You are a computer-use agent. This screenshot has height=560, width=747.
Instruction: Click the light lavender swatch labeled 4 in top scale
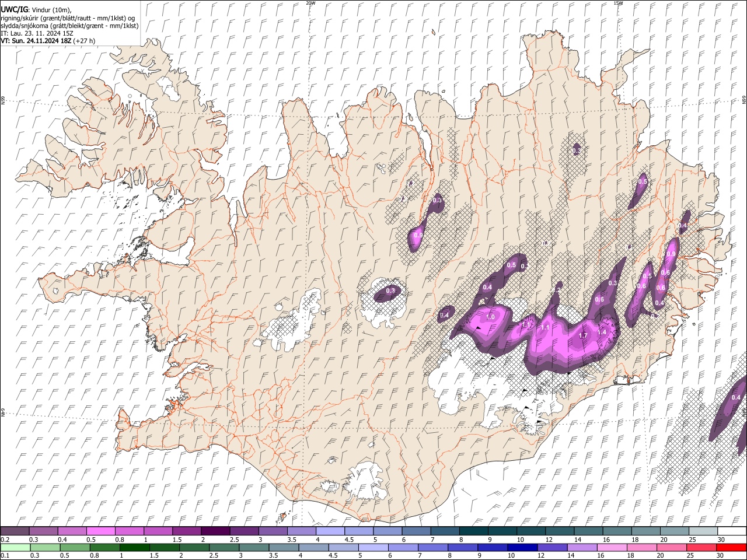[x=329, y=531]
